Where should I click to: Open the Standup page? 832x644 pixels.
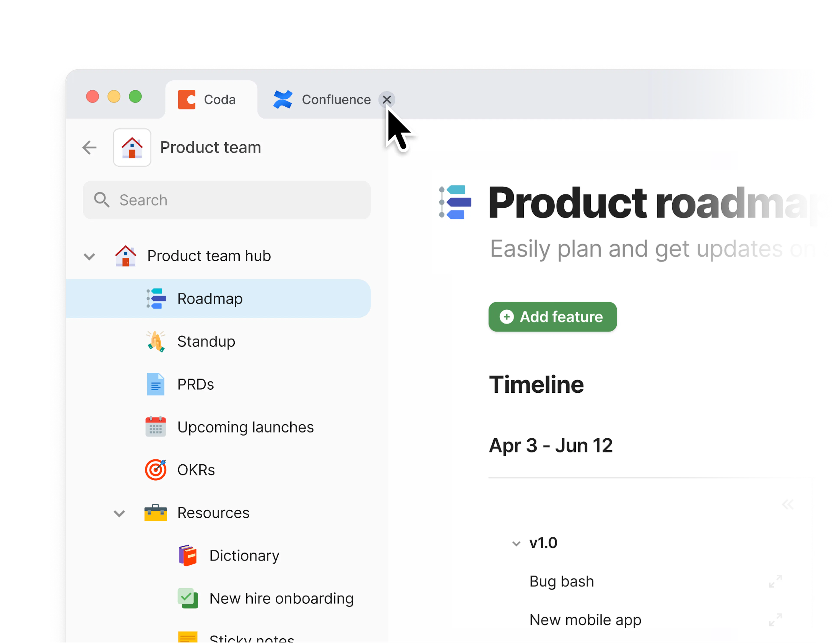[x=206, y=342]
